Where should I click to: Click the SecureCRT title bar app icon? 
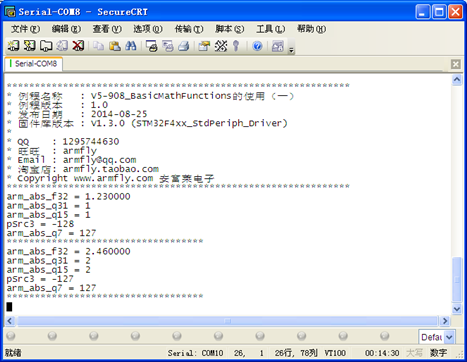[x=10, y=12]
